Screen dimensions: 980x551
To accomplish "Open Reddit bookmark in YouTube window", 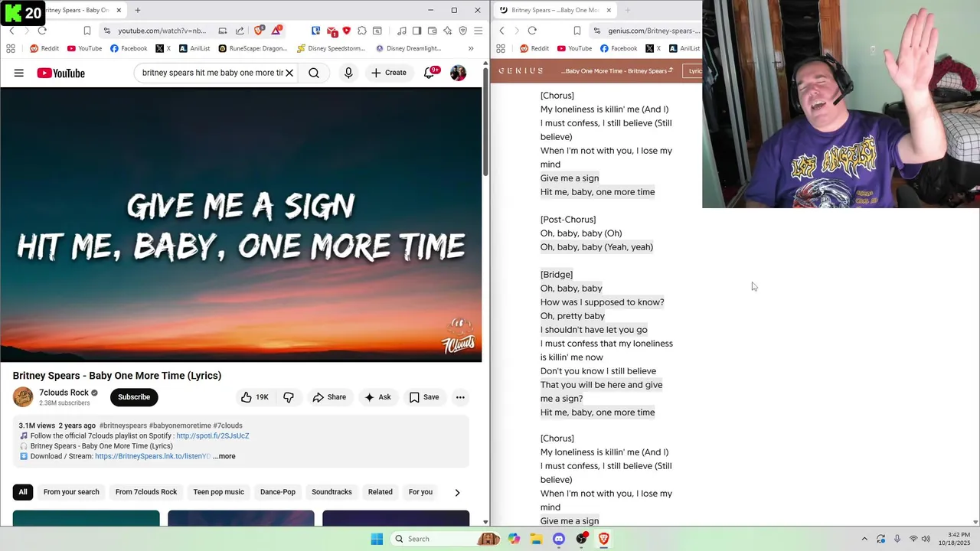I will pyautogui.click(x=44, y=48).
